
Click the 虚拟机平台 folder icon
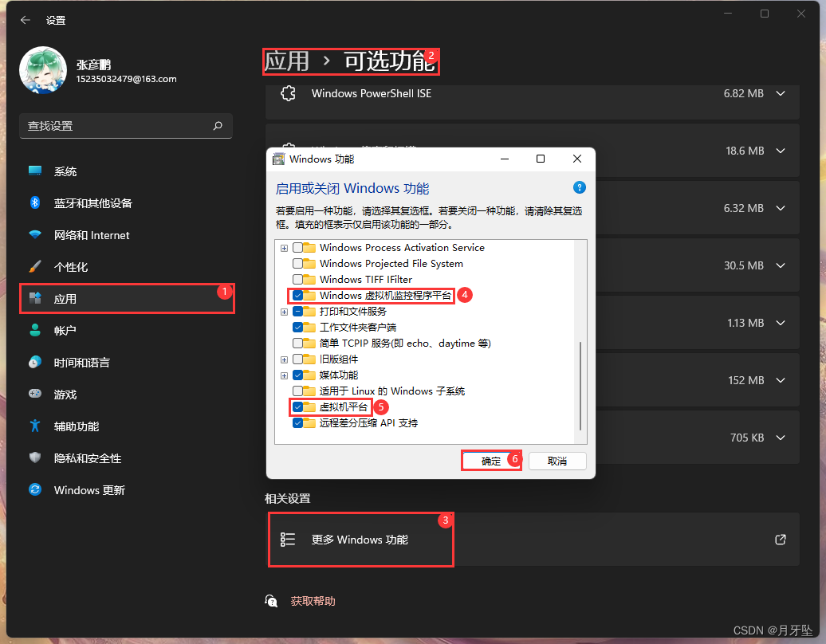click(x=309, y=407)
